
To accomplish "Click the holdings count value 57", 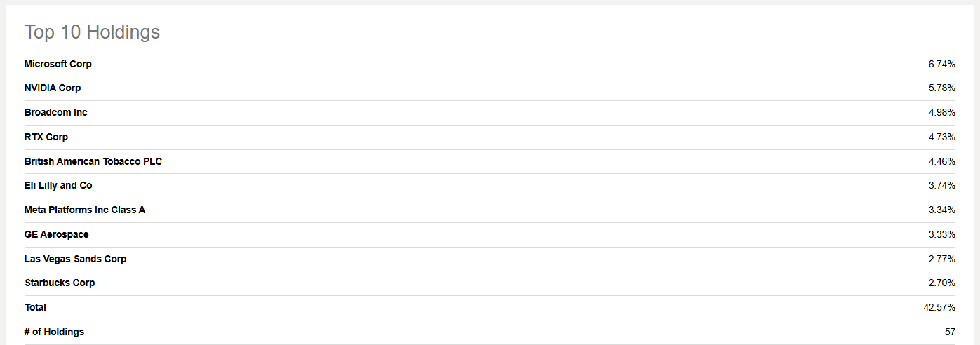I will click(x=950, y=332).
